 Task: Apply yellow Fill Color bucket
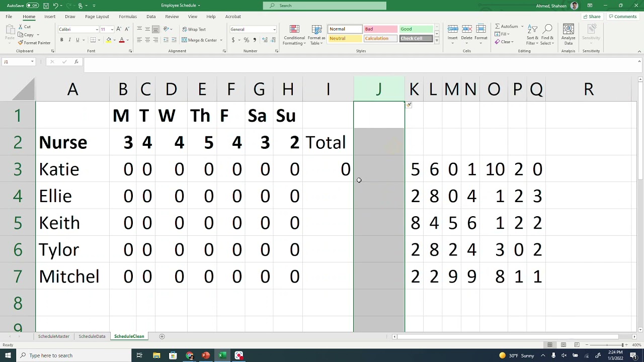pyautogui.click(x=108, y=40)
